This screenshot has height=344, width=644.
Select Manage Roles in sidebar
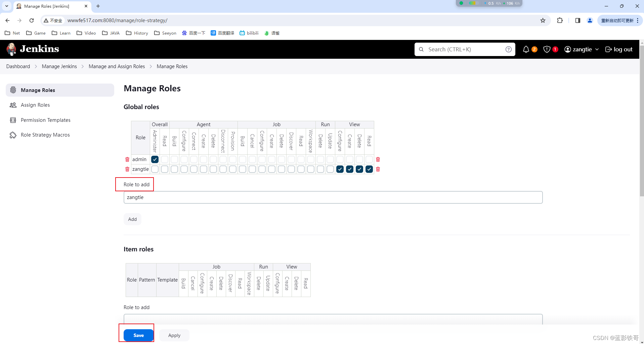pyautogui.click(x=60, y=90)
